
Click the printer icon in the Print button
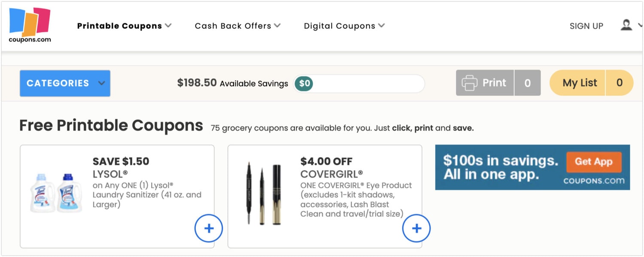point(470,82)
